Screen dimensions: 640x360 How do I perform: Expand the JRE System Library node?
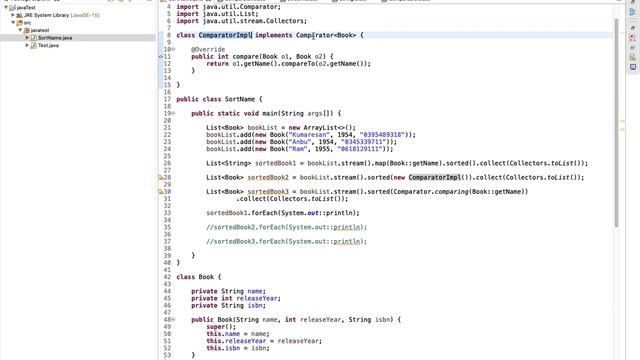(x=13, y=15)
